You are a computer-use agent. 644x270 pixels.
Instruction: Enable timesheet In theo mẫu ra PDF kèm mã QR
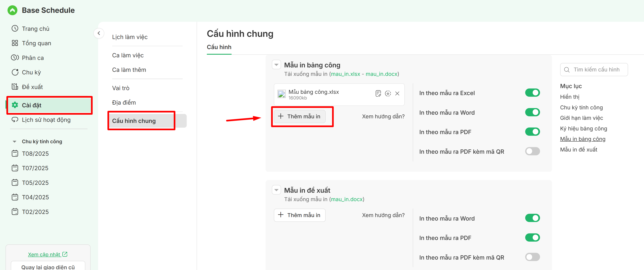click(x=532, y=151)
